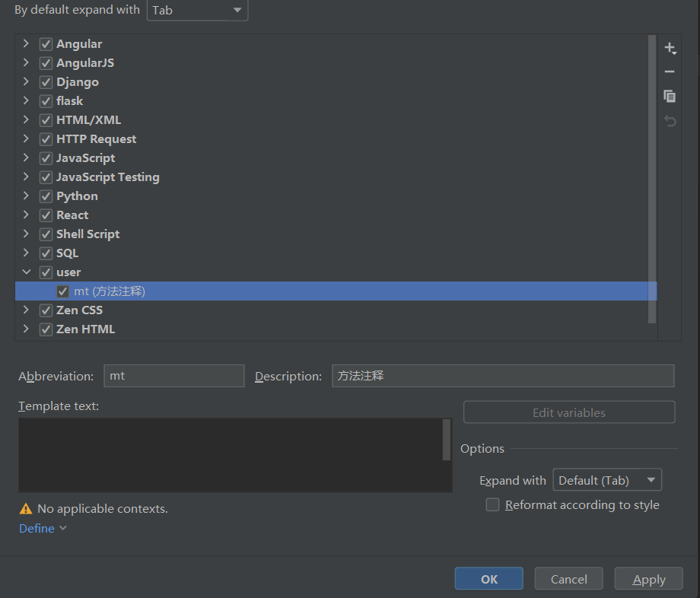Open the Define contexts link
Screen dimensions: 700x598
[43, 528]
